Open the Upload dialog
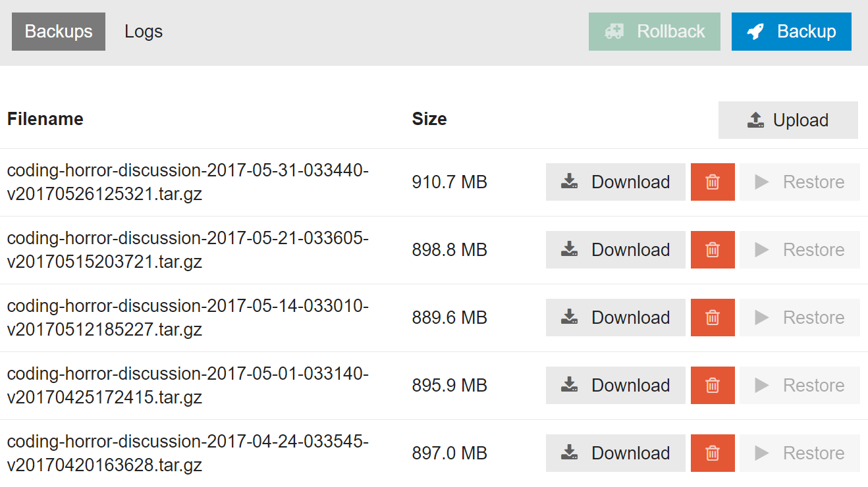Image resolution: width=868 pixels, height=487 pixels. point(788,120)
